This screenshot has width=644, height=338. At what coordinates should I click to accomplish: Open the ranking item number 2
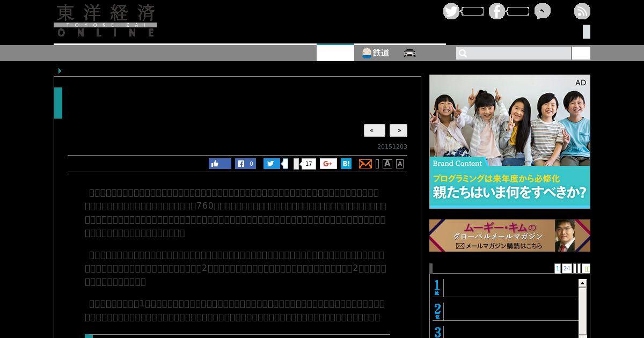coord(506,311)
